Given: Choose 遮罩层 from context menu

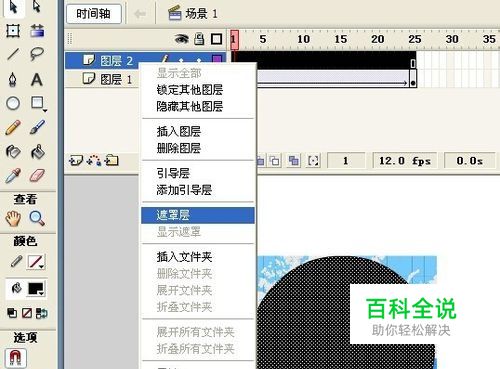Looking at the screenshot, I should (198, 215).
